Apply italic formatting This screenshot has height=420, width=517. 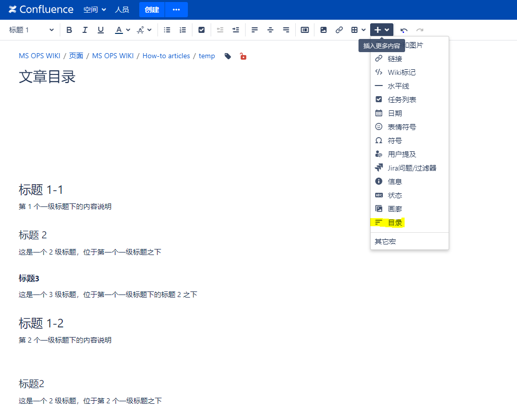[x=85, y=30]
